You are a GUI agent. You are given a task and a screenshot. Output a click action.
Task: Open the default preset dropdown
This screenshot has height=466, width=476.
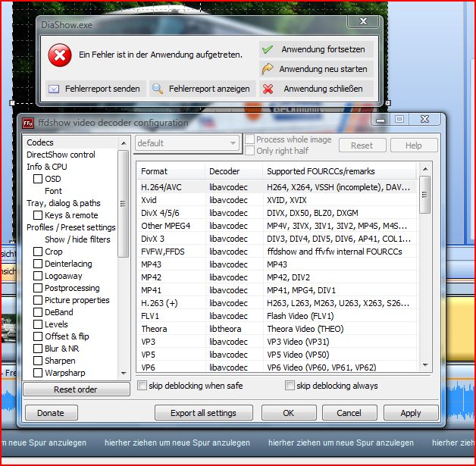[x=187, y=143]
